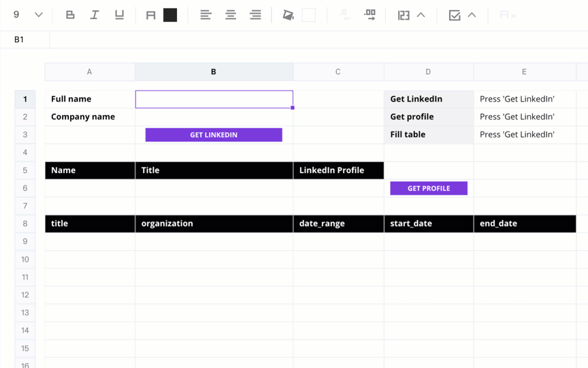Click the number format 123 icon
This screenshot has height=368, width=588.
[x=404, y=16]
